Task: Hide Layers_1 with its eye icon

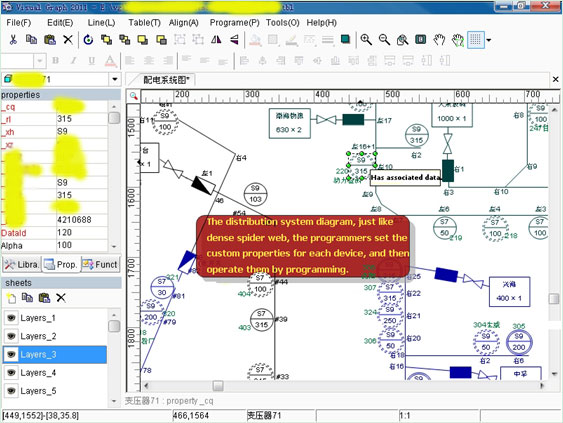Action: pos(11,318)
